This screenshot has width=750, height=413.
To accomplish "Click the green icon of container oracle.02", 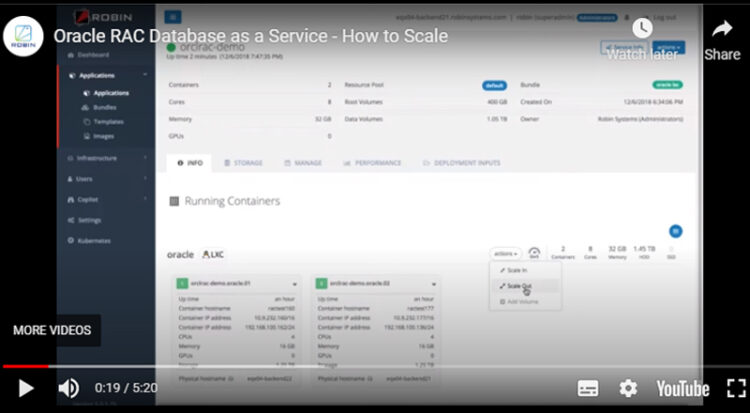I will point(321,284).
